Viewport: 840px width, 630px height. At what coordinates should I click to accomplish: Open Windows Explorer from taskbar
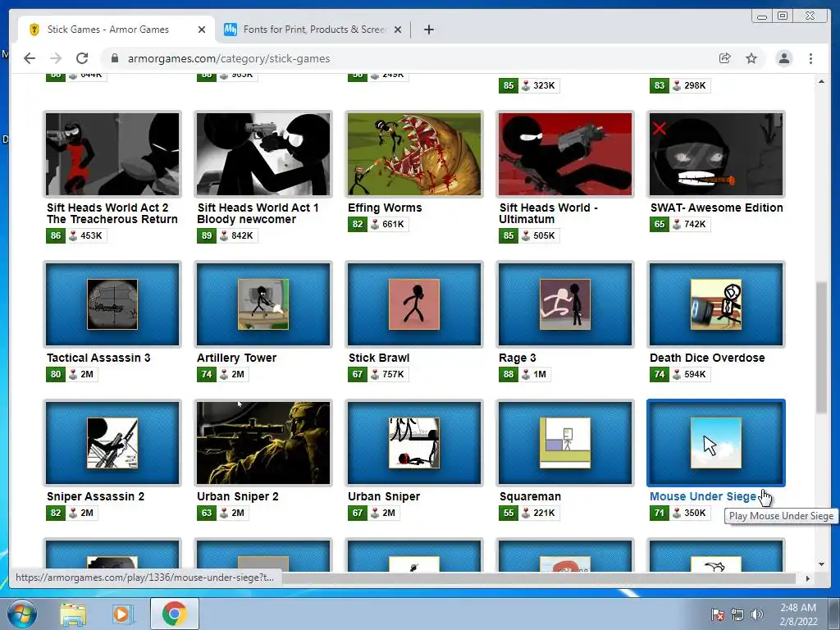pos(73,614)
